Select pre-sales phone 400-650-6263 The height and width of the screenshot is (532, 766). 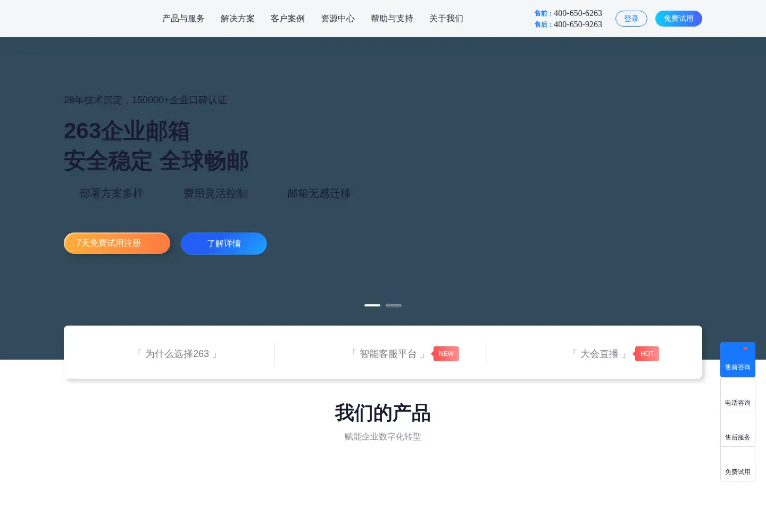[x=578, y=13]
